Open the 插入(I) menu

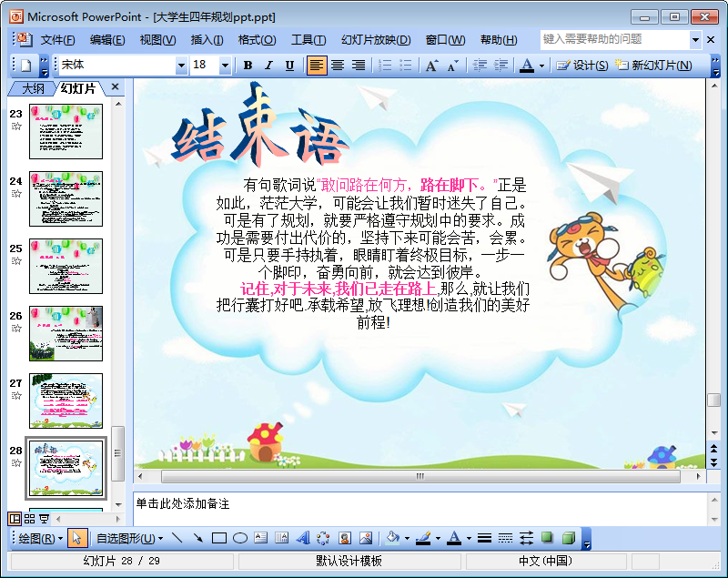207,40
